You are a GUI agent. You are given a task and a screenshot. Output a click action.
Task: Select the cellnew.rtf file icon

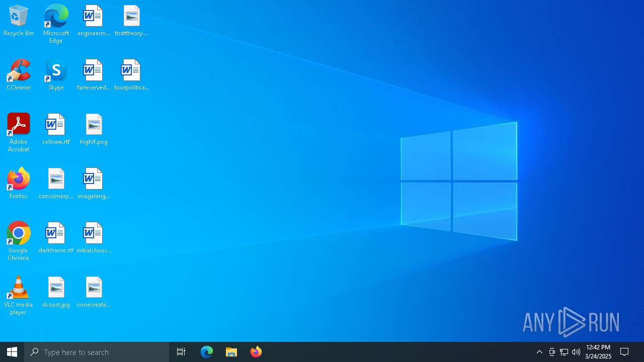[x=56, y=130]
